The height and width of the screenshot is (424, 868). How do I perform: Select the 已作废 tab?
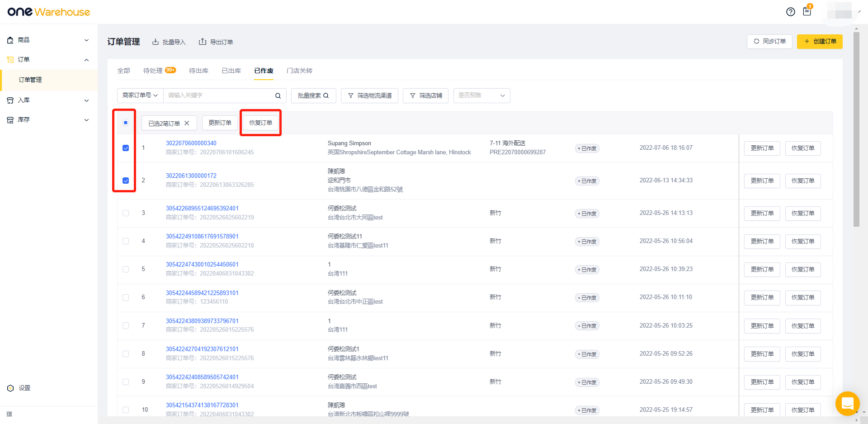(264, 71)
